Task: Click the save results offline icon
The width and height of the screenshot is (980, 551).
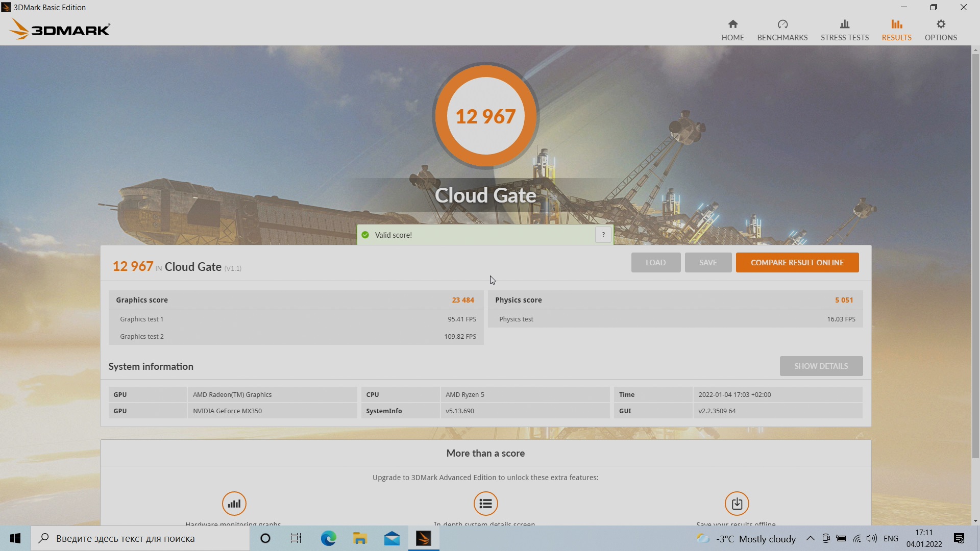Action: click(737, 504)
